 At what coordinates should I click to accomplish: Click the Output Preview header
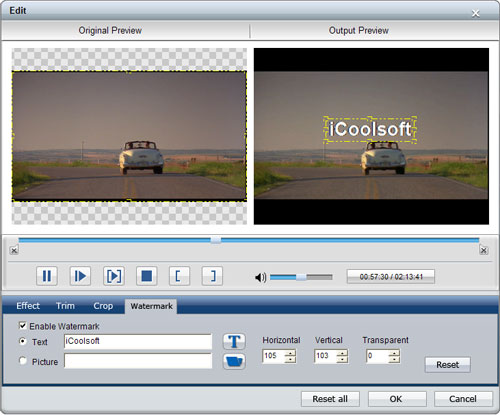[359, 30]
